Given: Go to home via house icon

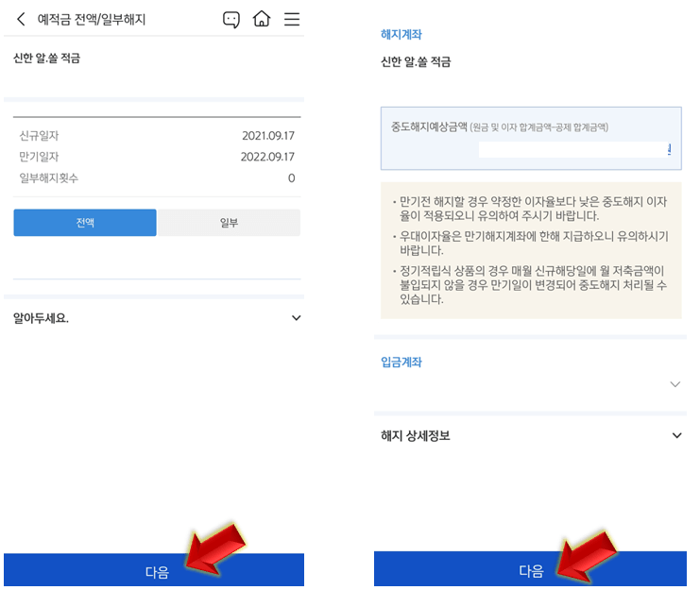Looking at the screenshot, I should coord(262,19).
